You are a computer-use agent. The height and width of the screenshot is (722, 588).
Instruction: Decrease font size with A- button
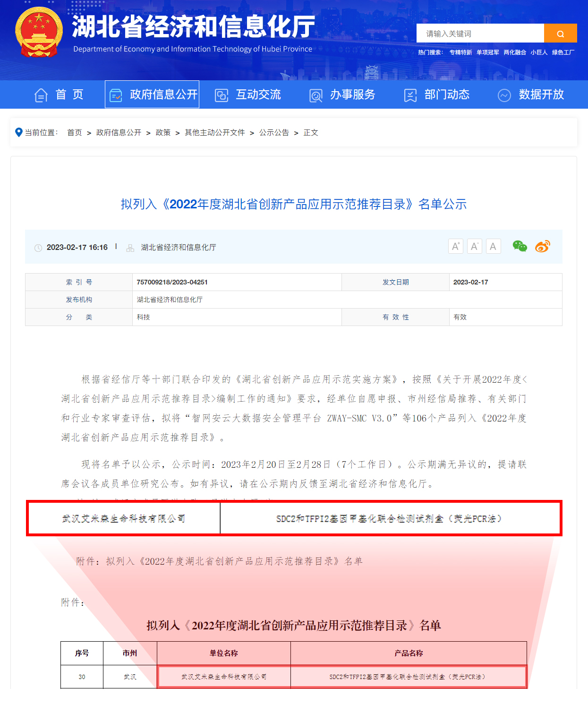pos(475,246)
